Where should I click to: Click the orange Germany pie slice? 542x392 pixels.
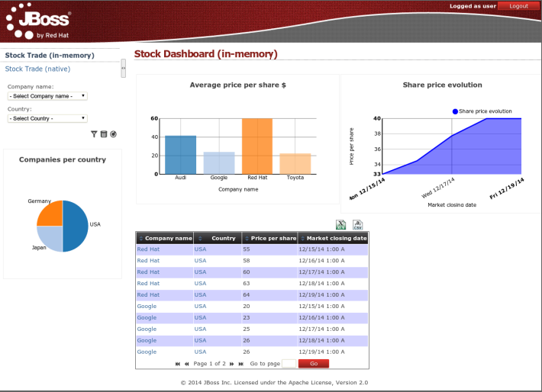tap(52, 216)
